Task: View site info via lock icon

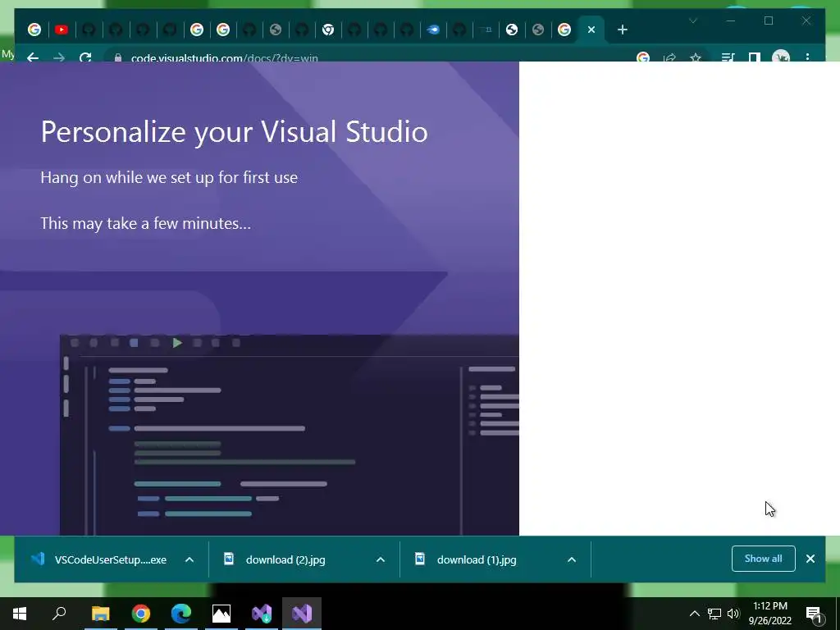Action: click(x=118, y=57)
